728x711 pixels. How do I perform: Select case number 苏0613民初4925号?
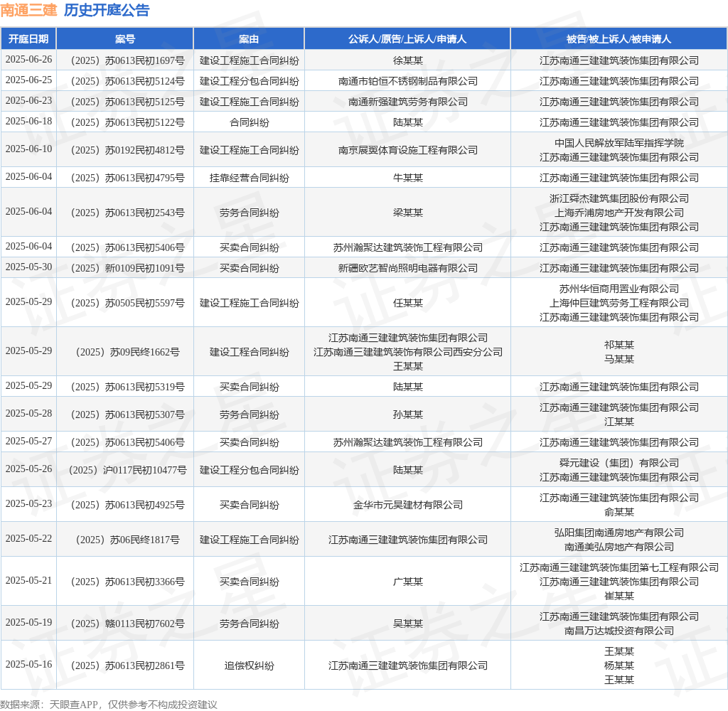coord(128,506)
